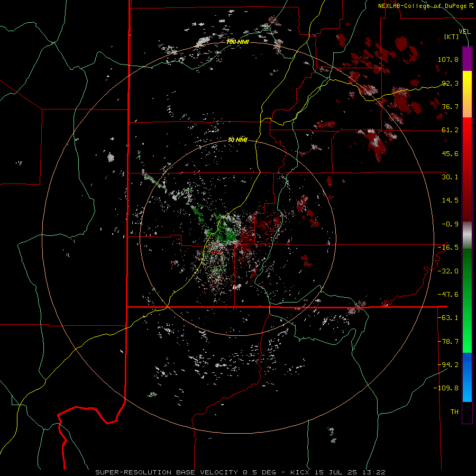This screenshot has width=476, height=476.
Task: Pick the green segment of the color bar
Action: pyautogui.click(x=467, y=300)
